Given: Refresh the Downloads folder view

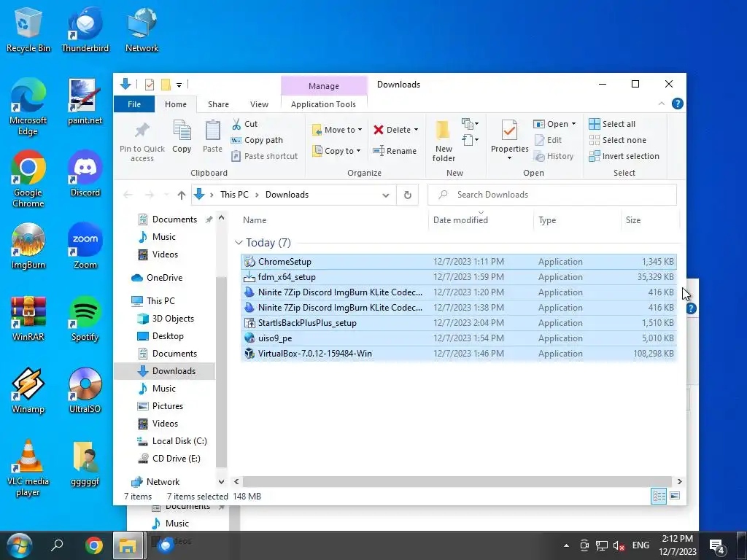Looking at the screenshot, I should coord(407,195).
